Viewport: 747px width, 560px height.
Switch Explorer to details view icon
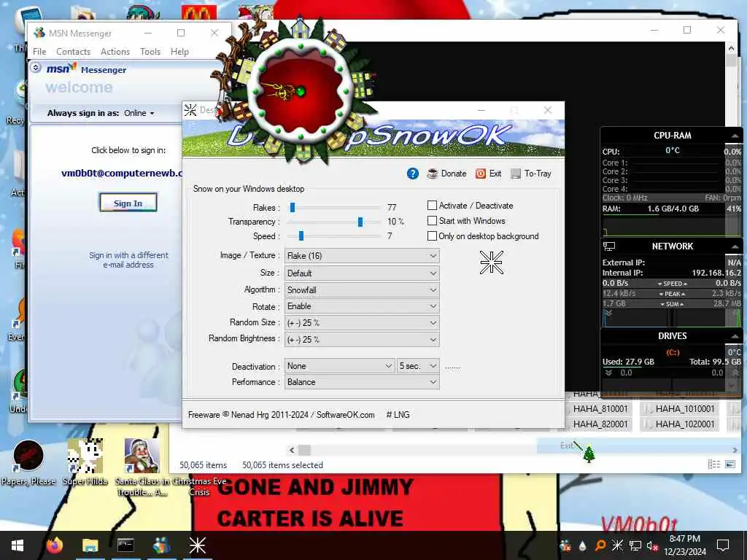(713, 464)
